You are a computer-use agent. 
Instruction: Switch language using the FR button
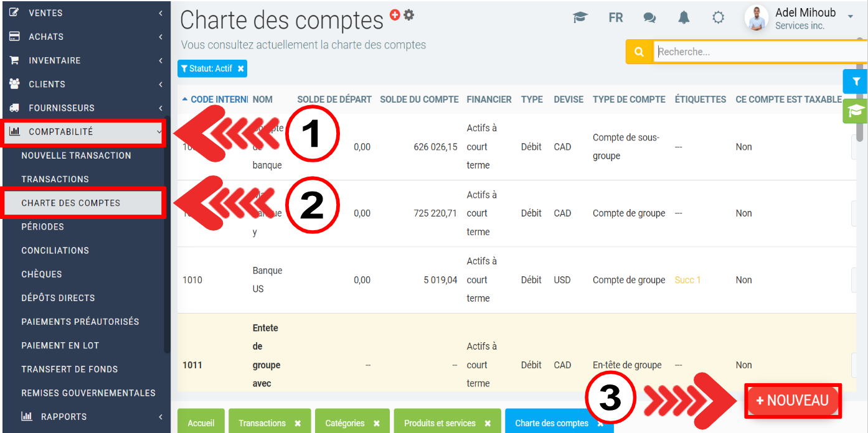coord(616,18)
